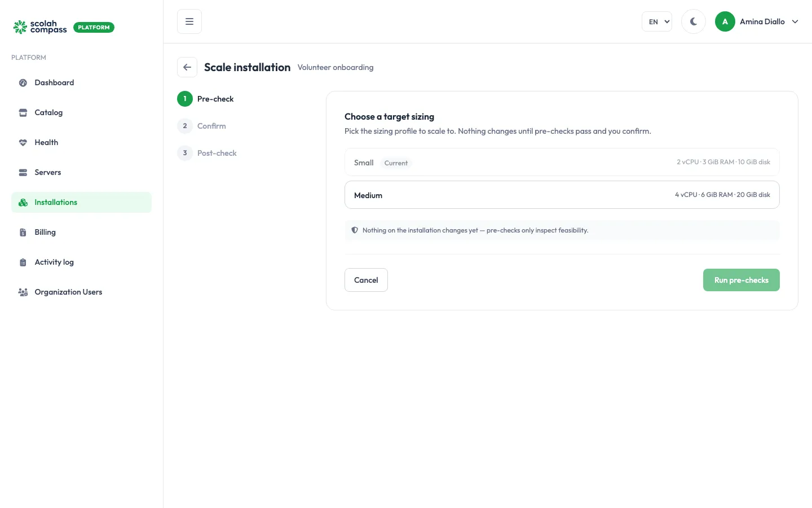Screen dimensions: 812x508
Task: Click the PLATFORM badge
Action: [94, 27]
